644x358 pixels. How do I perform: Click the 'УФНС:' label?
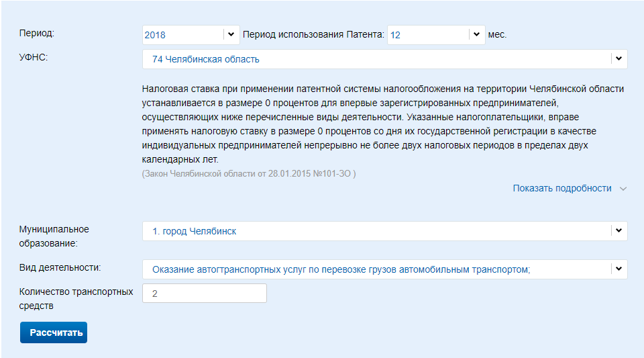click(34, 57)
